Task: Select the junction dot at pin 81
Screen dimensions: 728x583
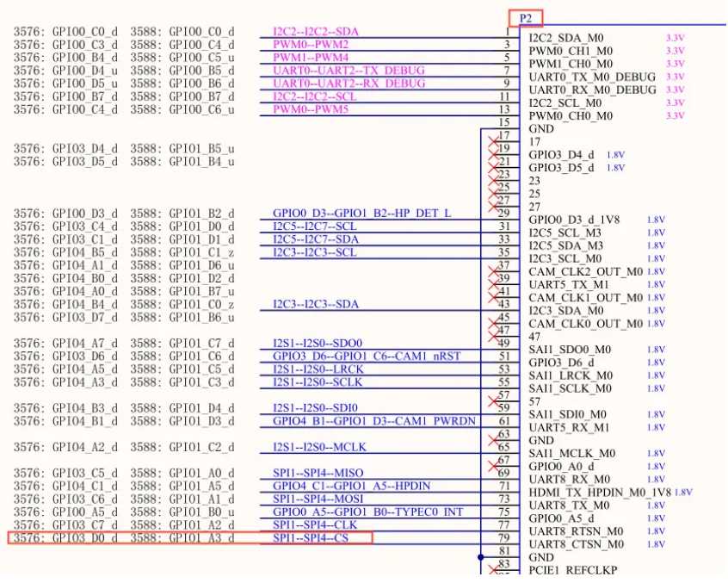Action: point(479,556)
